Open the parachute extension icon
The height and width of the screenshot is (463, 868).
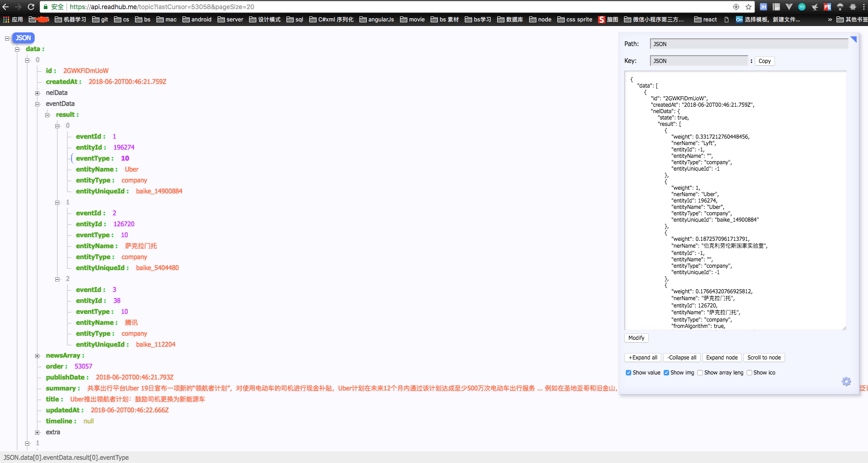840,7
